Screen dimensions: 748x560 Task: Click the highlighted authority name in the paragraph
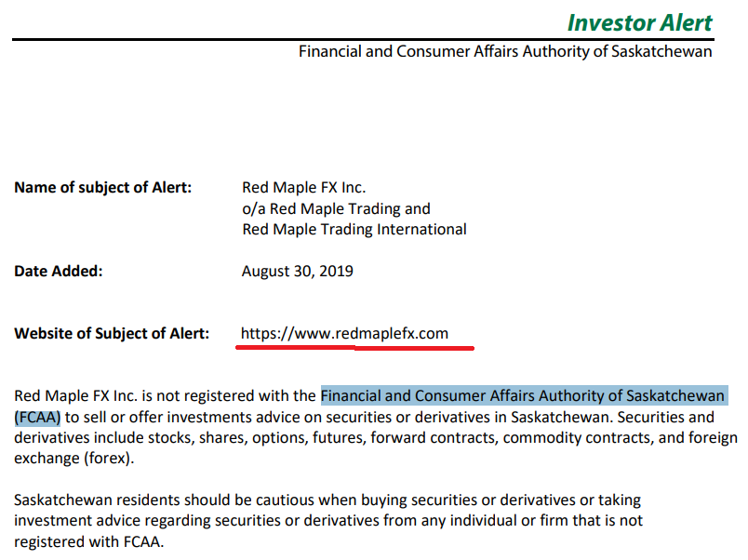point(522,396)
